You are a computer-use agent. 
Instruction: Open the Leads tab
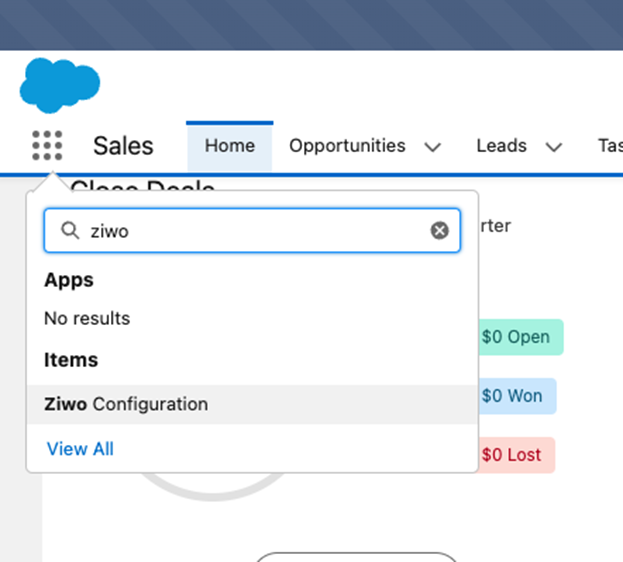[501, 145]
